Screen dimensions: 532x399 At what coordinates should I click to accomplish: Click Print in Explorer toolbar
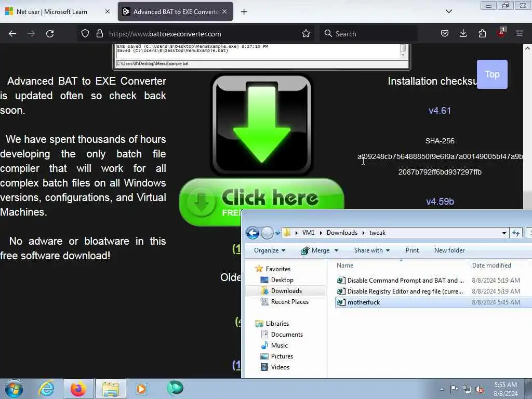coord(412,250)
